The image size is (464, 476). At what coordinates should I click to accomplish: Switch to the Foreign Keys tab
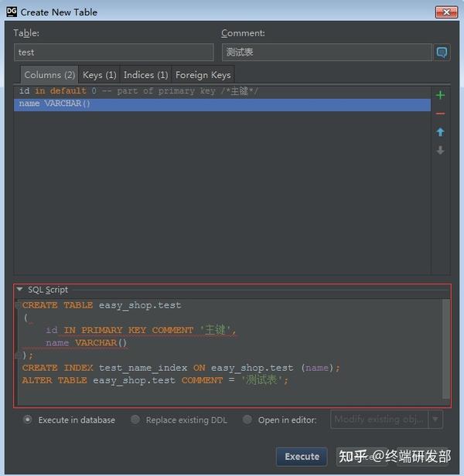tap(203, 75)
